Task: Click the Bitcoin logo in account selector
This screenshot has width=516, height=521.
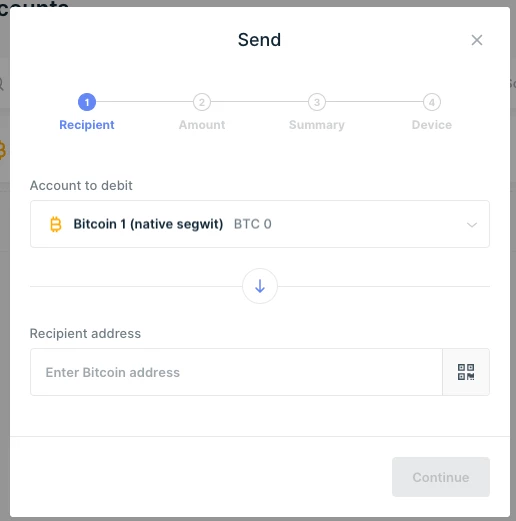Action: pyautogui.click(x=56, y=224)
